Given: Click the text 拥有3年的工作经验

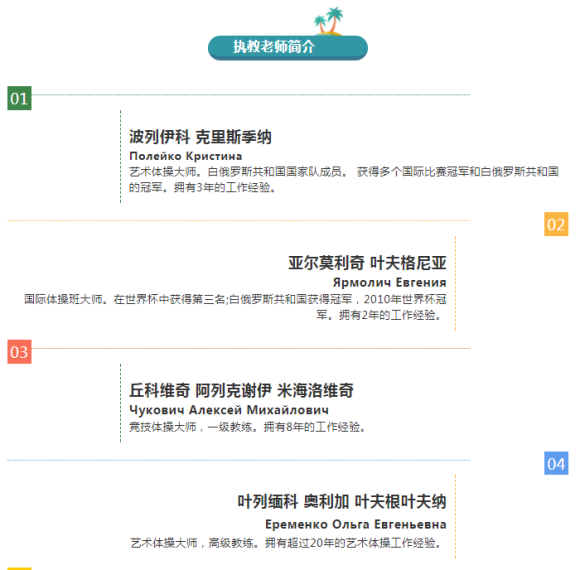Looking at the screenshot, I should click(225, 188).
